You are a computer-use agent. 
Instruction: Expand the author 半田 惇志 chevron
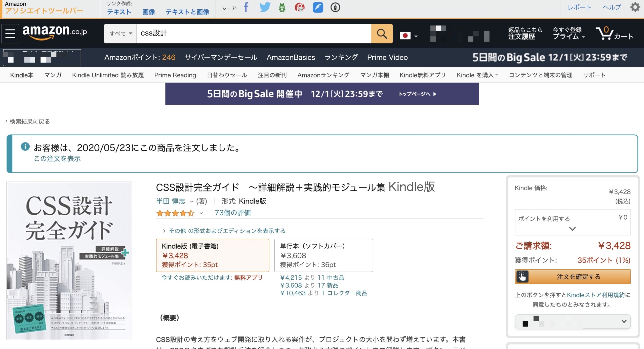[192, 202]
